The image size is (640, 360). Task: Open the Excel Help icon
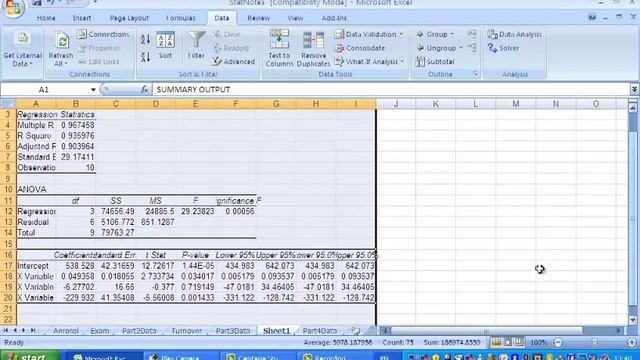tap(592, 18)
